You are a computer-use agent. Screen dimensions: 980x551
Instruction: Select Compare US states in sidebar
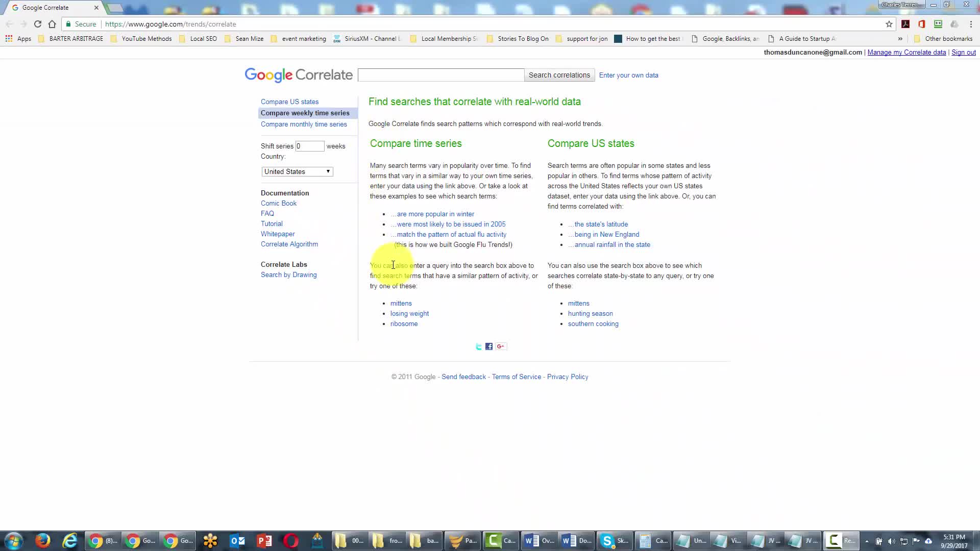pos(289,102)
